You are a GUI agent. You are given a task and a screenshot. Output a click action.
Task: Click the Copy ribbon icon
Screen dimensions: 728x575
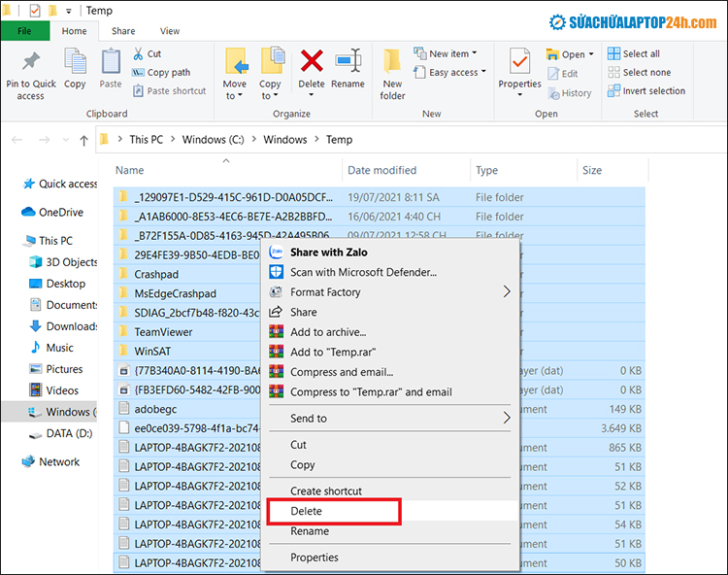pos(75,61)
